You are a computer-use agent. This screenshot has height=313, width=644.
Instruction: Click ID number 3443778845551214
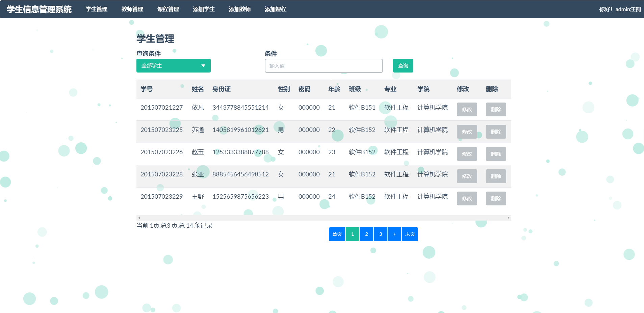[x=240, y=107]
